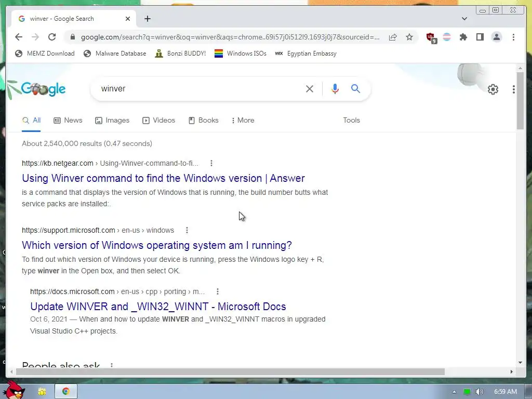Open the uBlock Origin extension
Viewport: 532px width, 399px height.
click(x=431, y=37)
